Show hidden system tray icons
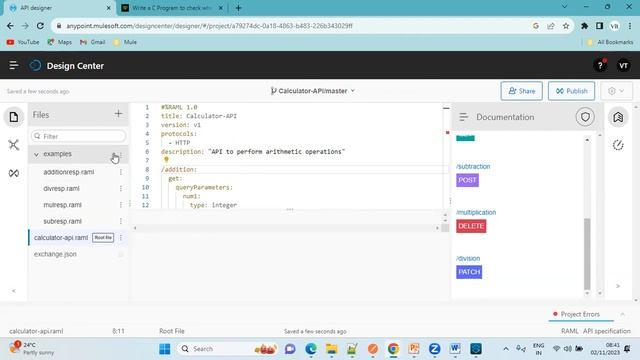The width and height of the screenshot is (640, 360). [x=506, y=349]
